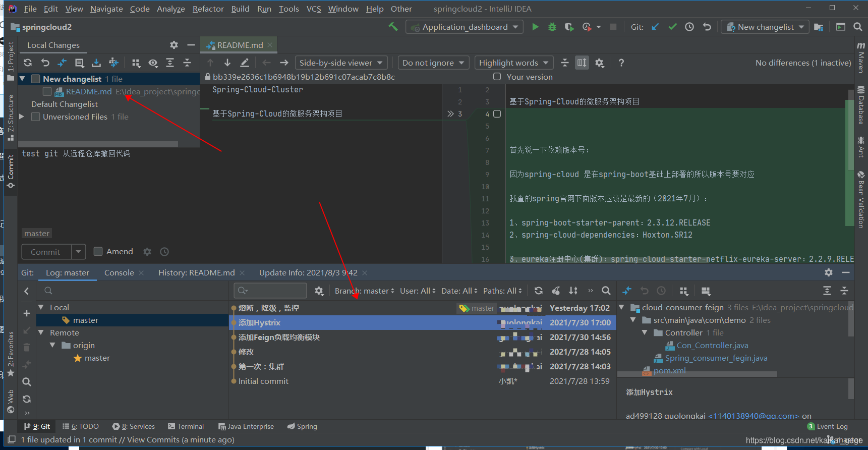Screen dimensions: 868x450
Task: Toggle the preview diff eye icon
Action: [153, 63]
